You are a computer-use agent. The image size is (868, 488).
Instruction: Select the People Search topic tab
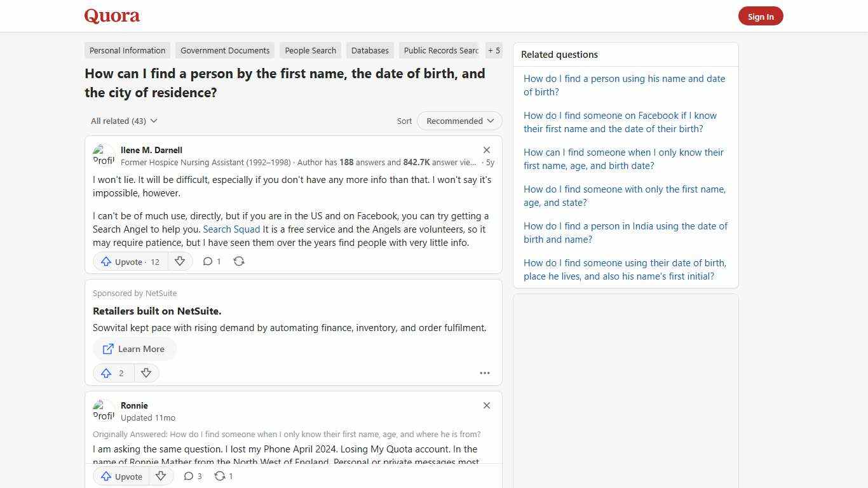pyautogui.click(x=310, y=50)
